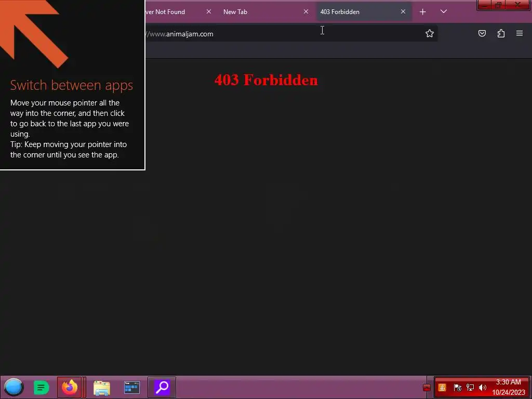The width and height of the screenshot is (532, 399).
Task: Open the Save to Pocket button
Action: (482, 33)
